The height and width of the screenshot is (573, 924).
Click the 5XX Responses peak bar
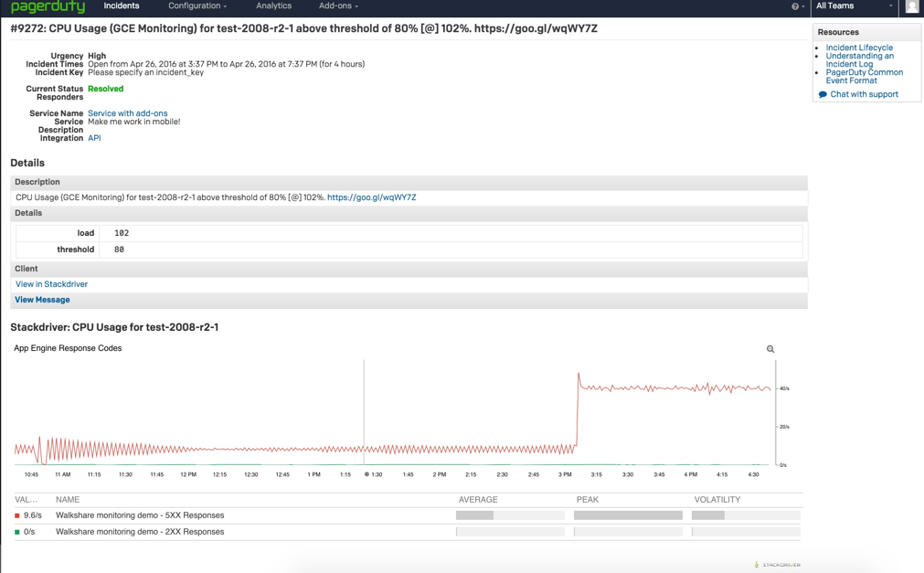click(628, 515)
